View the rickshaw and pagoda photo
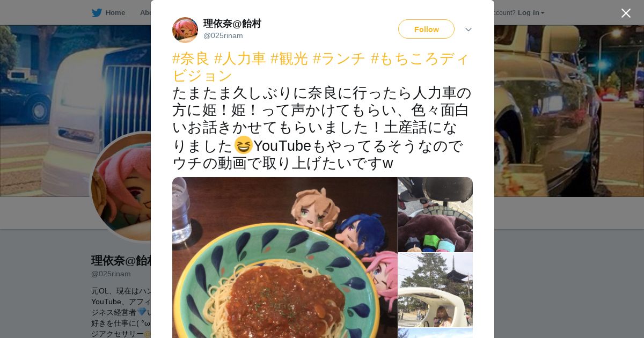Viewport: 644px width, 338px height. coord(435,290)
